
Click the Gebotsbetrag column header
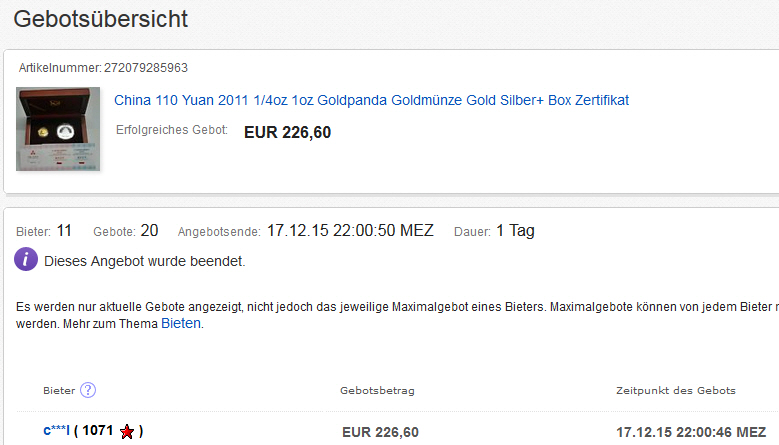(377, 390)
